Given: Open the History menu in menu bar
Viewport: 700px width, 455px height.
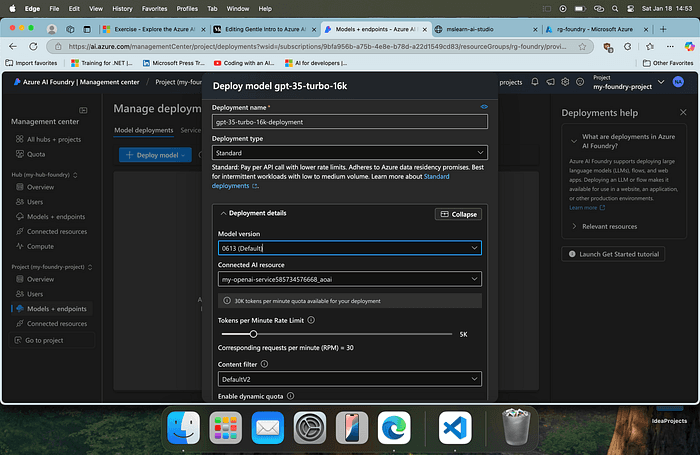Looking at the screenshot, I should [x=122, y=8].
